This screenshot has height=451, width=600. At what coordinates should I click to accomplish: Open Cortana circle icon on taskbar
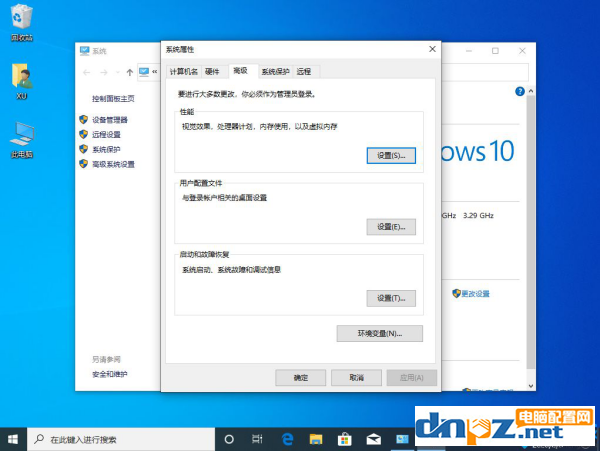229,439
